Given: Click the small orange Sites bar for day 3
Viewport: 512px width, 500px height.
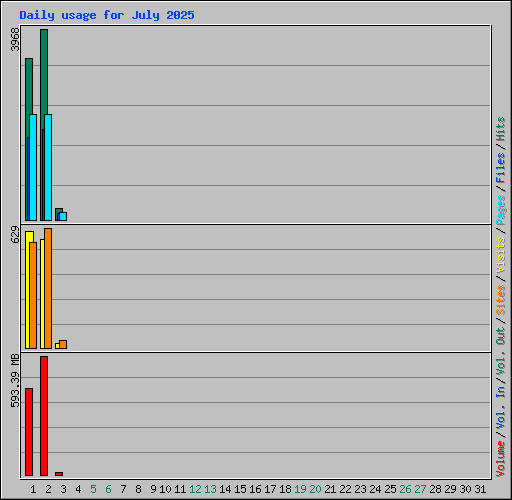Looking at the screenshot, I should click(63, 345).
